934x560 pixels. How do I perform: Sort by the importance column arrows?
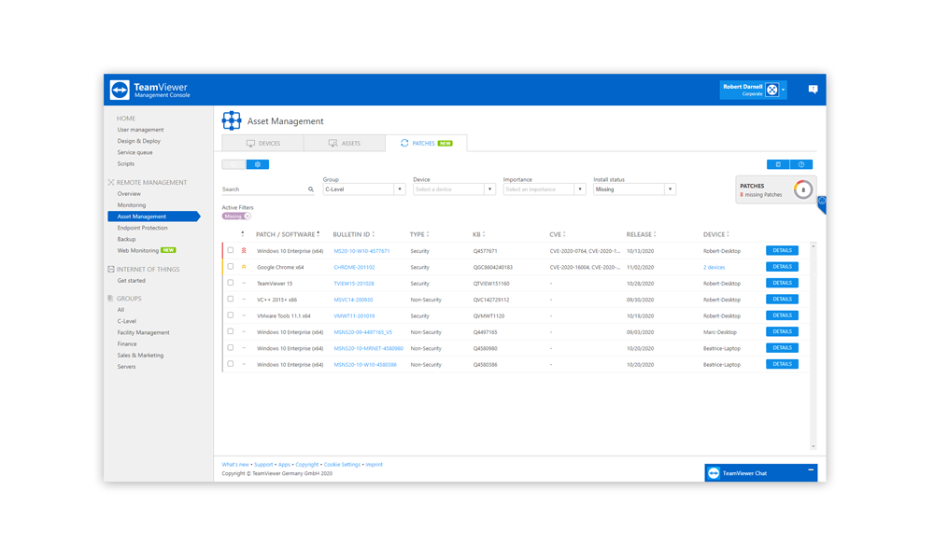tap(243, 234)
